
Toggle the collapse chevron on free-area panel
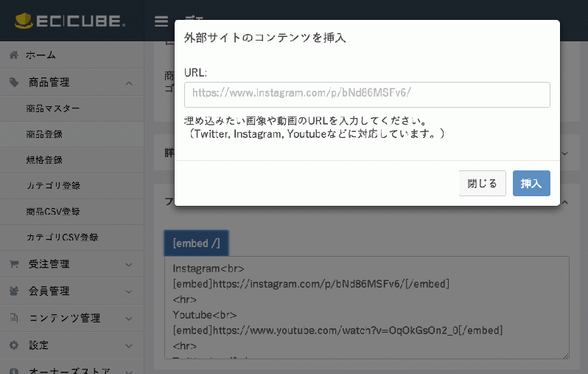pos(564,202)
